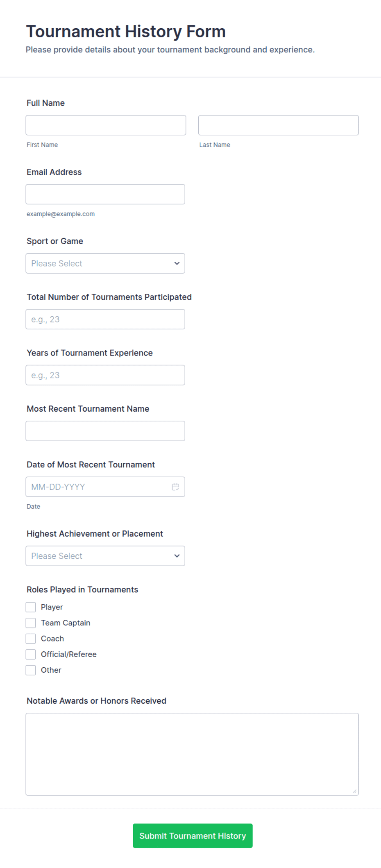Focus Total Number of Tournaments Participated field
The height and width of the screenshot is (868, 381).
pyautogui.click(x=105, y=319)
